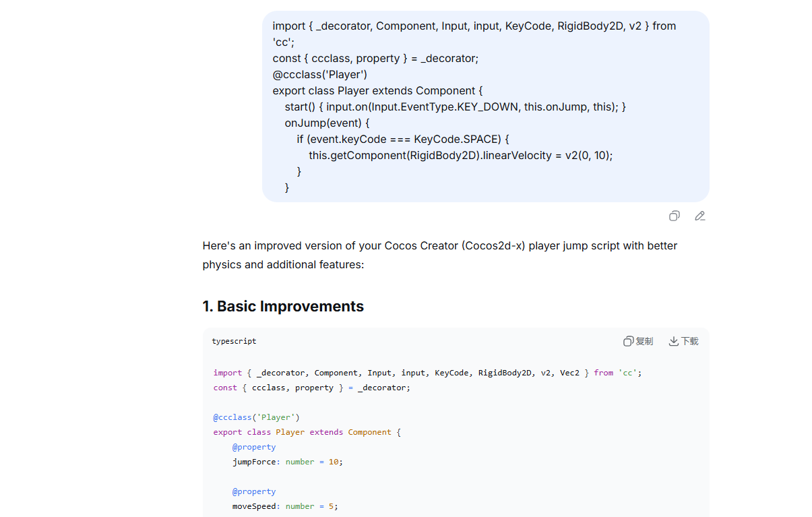The height and width of the screenshot is (517, 812).
Task: Click the typescript language label
Action: pyautogui.click(x=234, y=341)
